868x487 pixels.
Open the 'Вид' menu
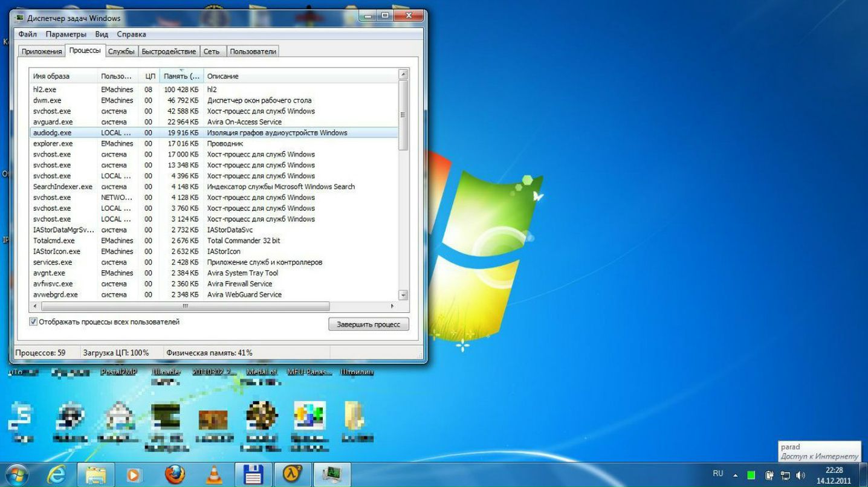click(102, 34)
